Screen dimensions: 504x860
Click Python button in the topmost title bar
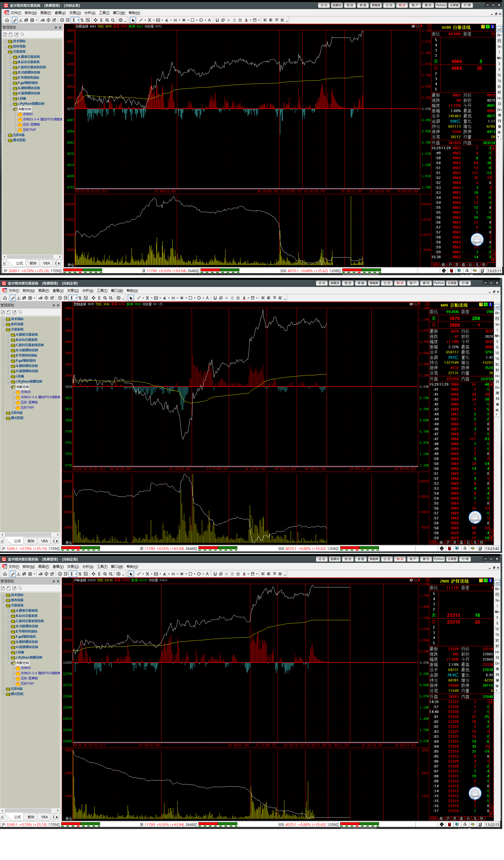tap(440, 5)
